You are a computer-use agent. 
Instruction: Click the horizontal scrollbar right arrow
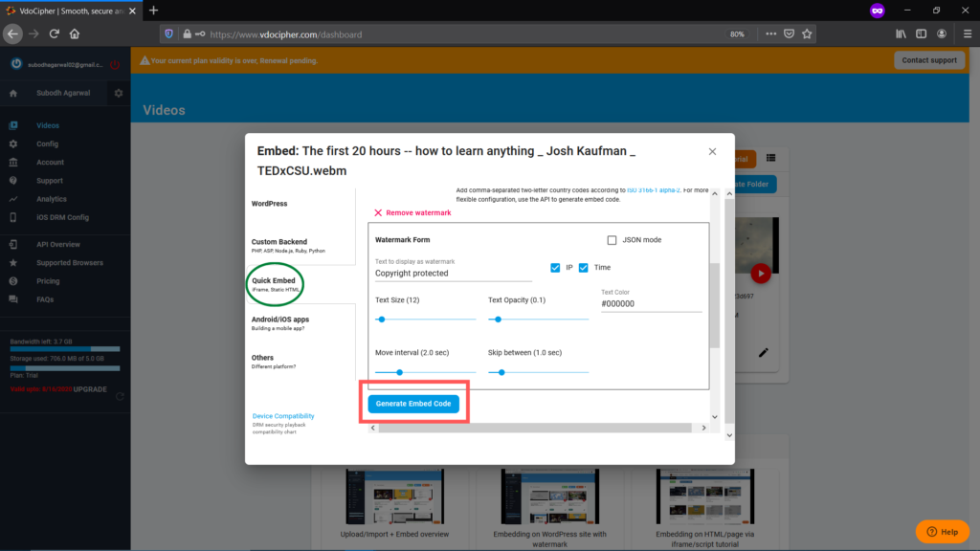point(703,428)
